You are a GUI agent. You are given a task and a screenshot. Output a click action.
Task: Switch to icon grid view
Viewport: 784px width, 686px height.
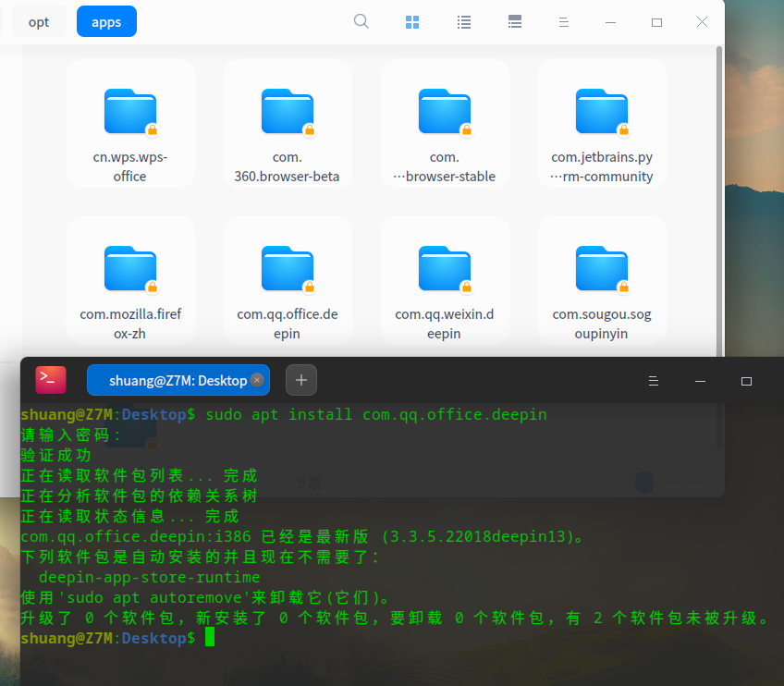412,21
